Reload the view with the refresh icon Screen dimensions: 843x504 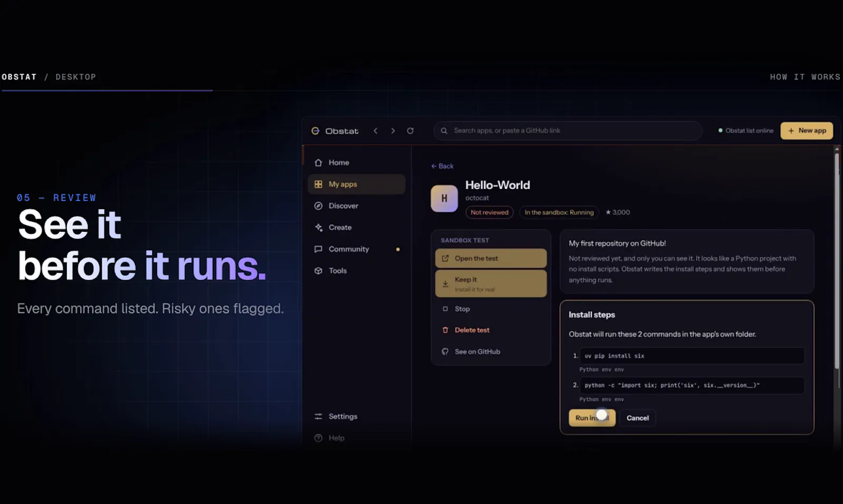point(410,131)
